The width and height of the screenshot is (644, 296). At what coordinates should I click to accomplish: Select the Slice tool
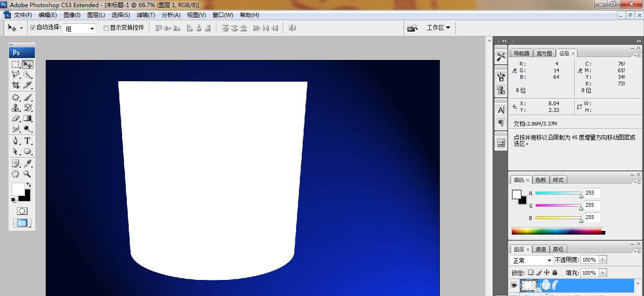[28, 85]
